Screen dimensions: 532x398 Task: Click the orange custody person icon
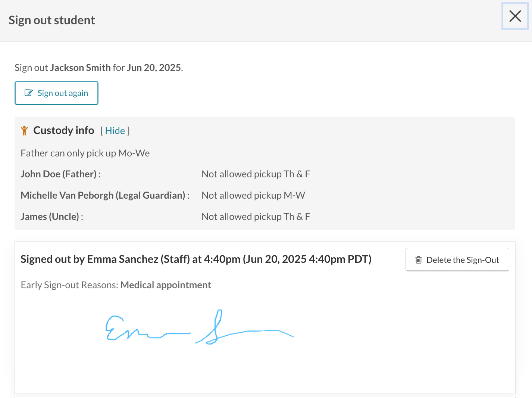(x=25, y=130)
